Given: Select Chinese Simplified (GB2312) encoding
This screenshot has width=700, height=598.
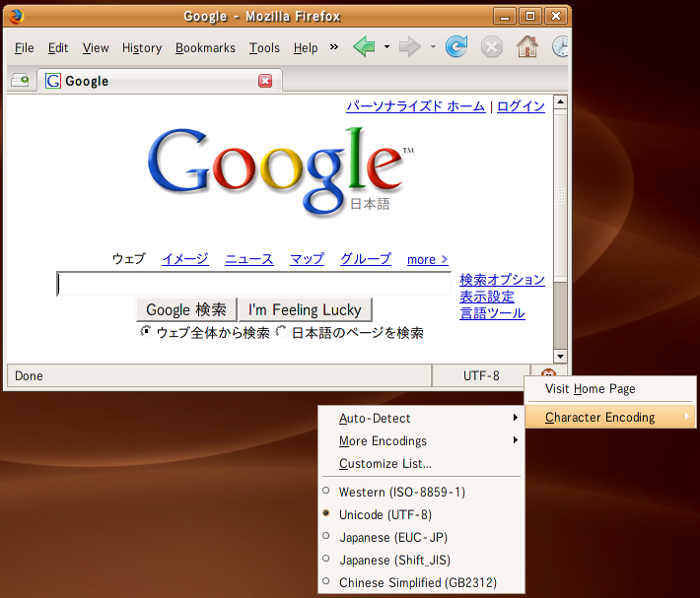Looking at the screenshot, I should [421, 583].
